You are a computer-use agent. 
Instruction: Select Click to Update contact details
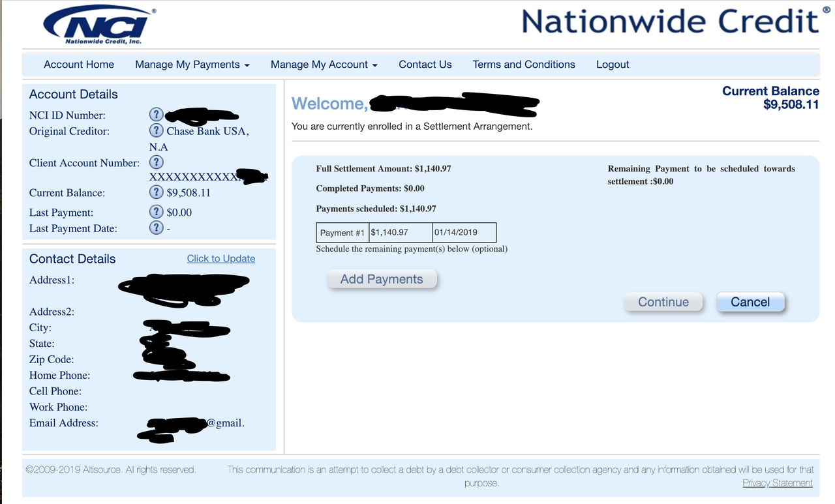click(x=220, y=258)
